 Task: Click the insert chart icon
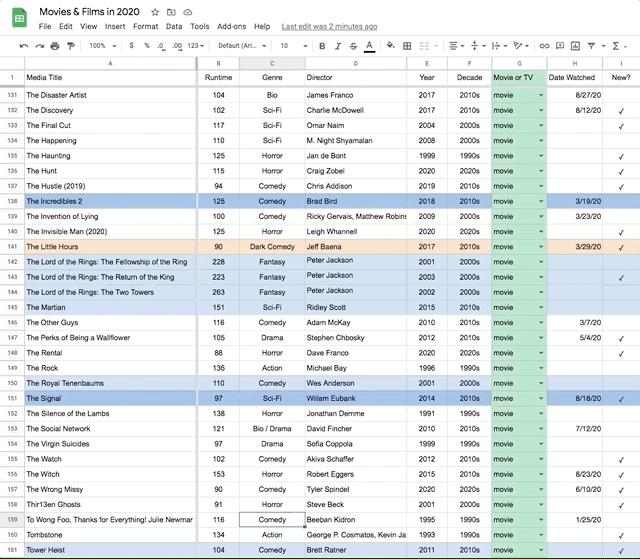click(575, 46)
